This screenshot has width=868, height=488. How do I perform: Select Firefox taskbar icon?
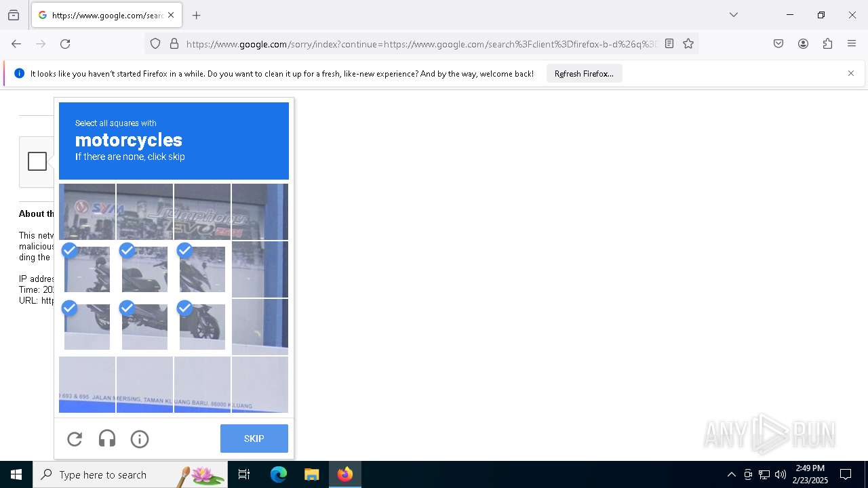(x=345, y=474)
